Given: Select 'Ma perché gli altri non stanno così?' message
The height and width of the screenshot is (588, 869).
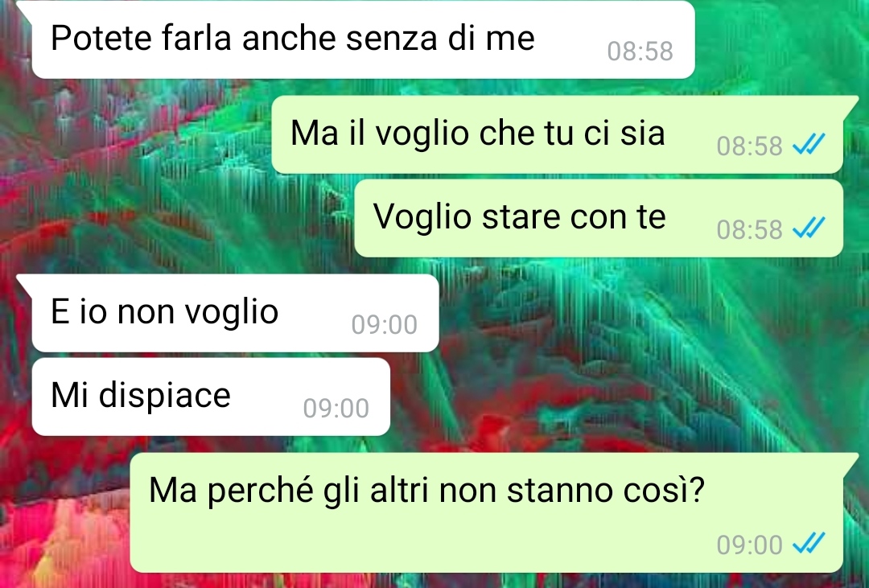Looking at the screenshot, I should pyautogui.click(x=487, y=512).
